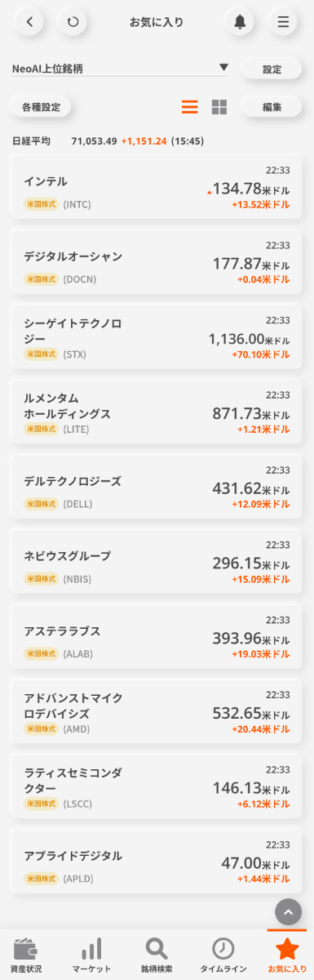Click the 設定 button
This screenshot has width=314, height=980.
tap(272, 69)
